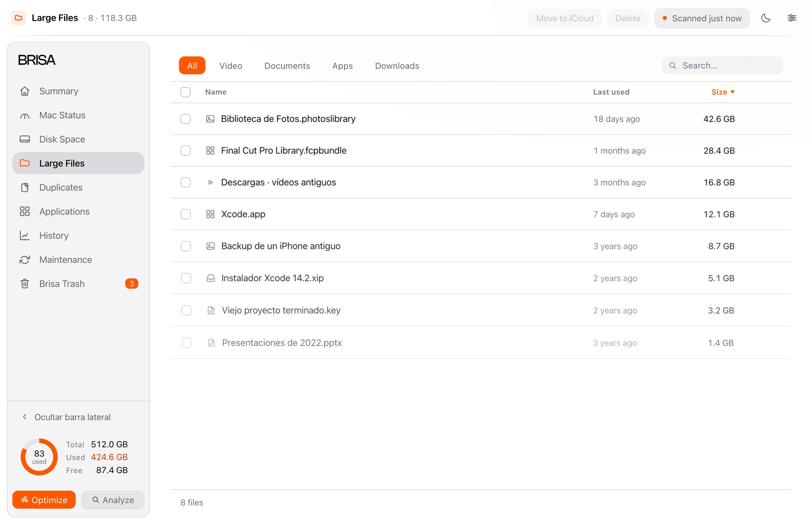Click the Delete button
812x523 pixels.
tap(628, 18)
